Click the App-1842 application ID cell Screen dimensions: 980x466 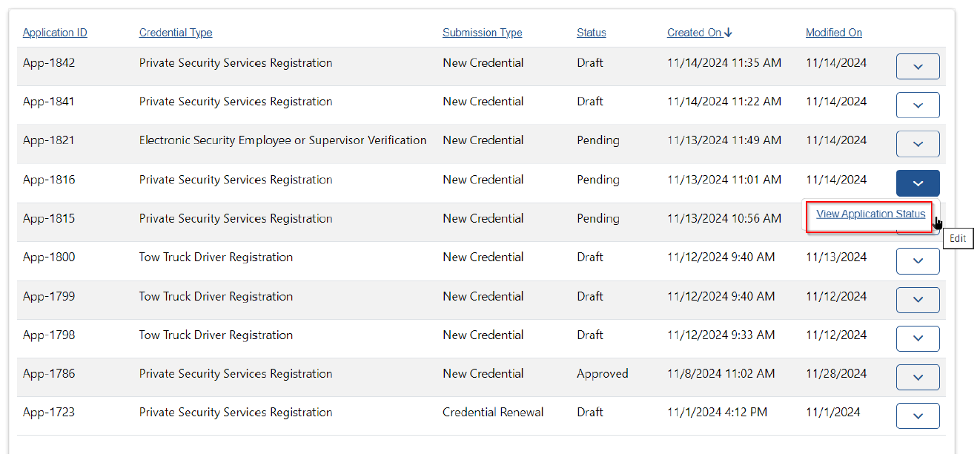pos(49,63)
